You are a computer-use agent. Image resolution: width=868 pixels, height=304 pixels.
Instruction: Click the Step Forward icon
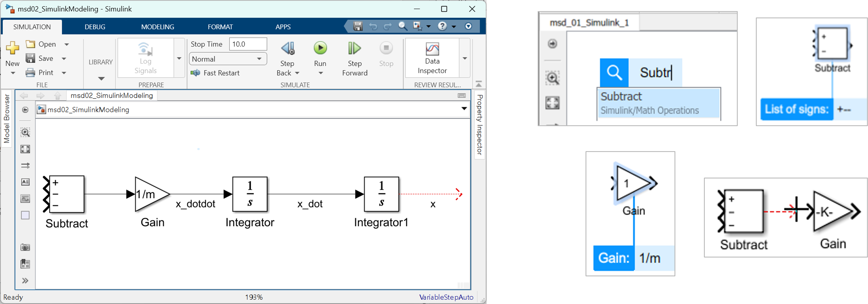click(x=354, y=49)
